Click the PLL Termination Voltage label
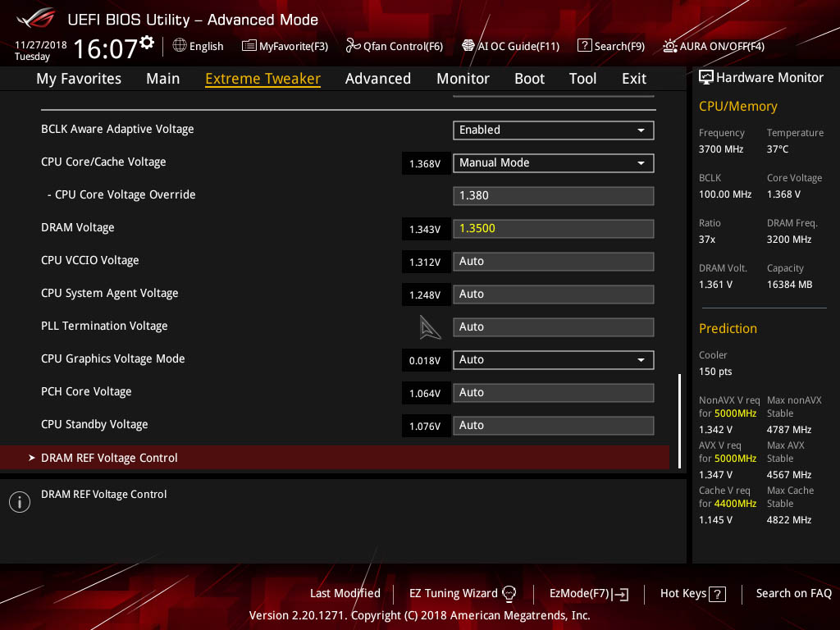Viewport: 840px width, 630px height. point(104,326)
